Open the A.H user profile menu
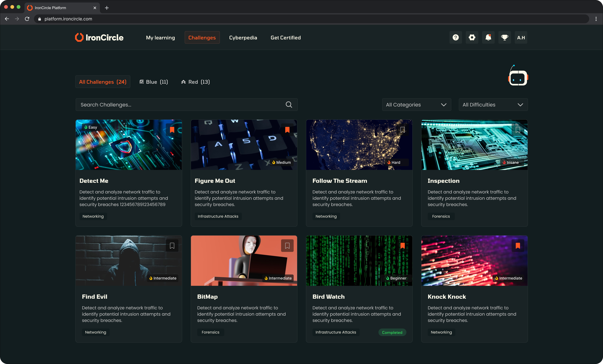Viewport: 603px width, 364px height. pyautogui.click(x=521, y=38)
